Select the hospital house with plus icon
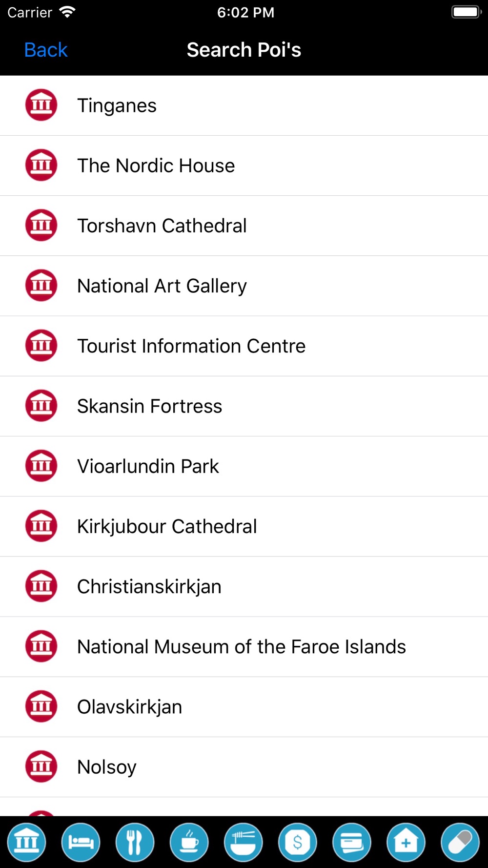Viewport: 488px width, 868px height. 406,842
